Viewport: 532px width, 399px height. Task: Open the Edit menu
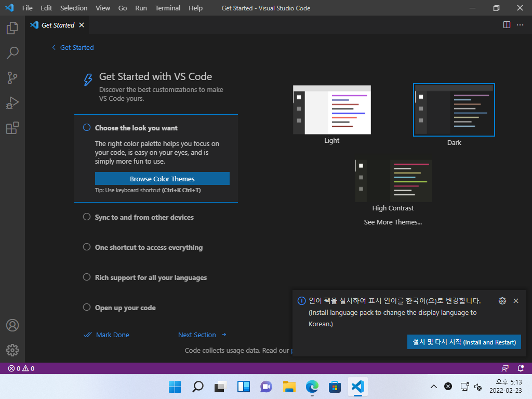tap(46, 8)
